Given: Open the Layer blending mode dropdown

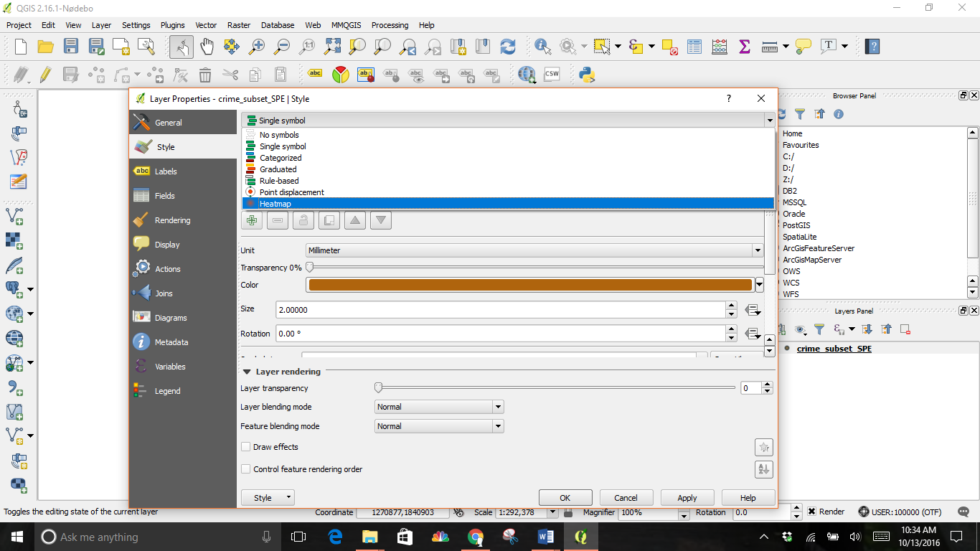Looking at the screenshot, I should pos(439,407).
